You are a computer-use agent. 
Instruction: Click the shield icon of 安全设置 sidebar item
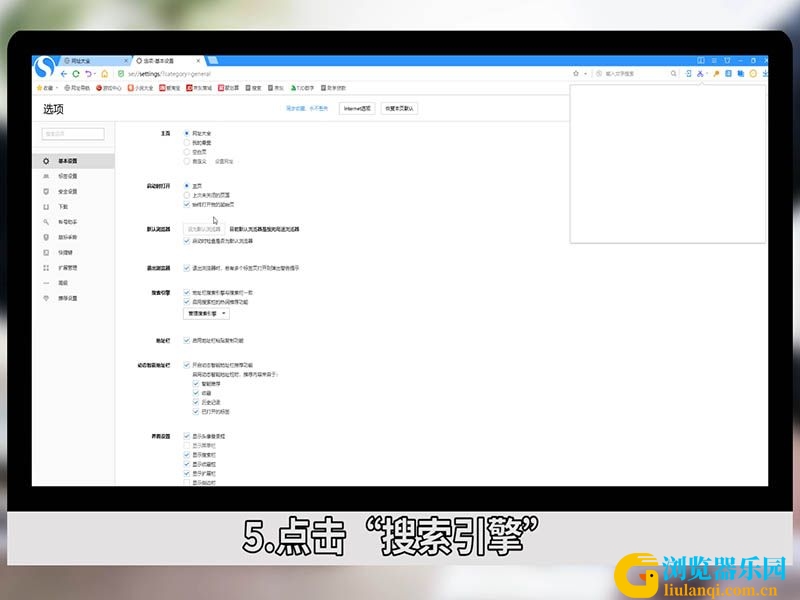[x=46, y=191]
